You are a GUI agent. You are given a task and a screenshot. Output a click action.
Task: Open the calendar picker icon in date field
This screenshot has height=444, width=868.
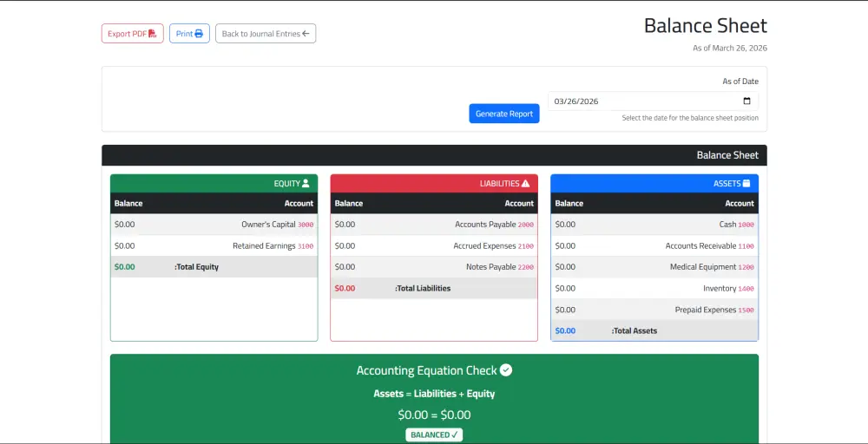click(746, 101)
